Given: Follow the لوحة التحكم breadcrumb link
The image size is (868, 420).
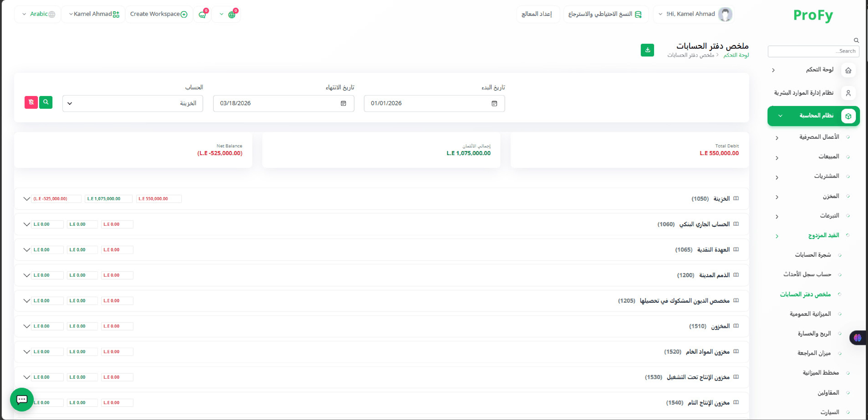Looking at the screenshot, I should click(736, 55).
